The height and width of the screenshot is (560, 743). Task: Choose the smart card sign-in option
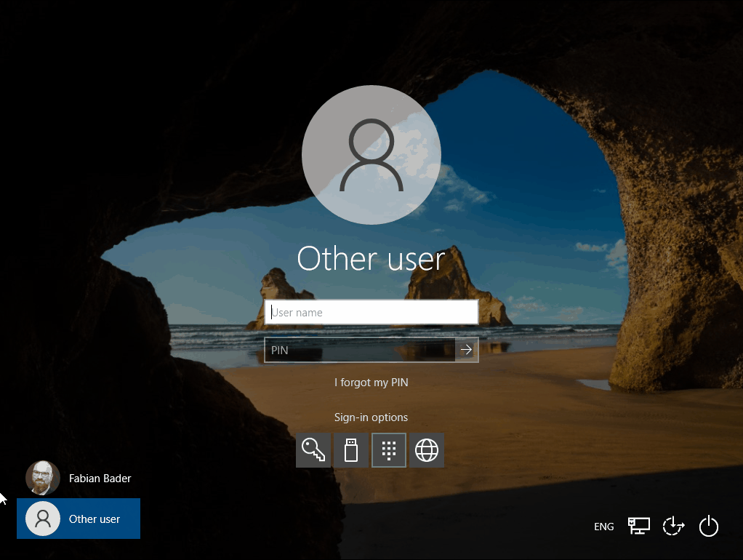350,449
